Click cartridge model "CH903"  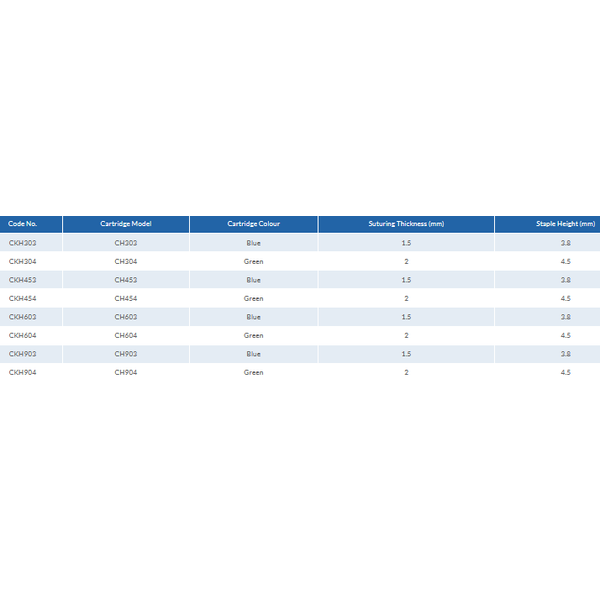click(126, 354)
